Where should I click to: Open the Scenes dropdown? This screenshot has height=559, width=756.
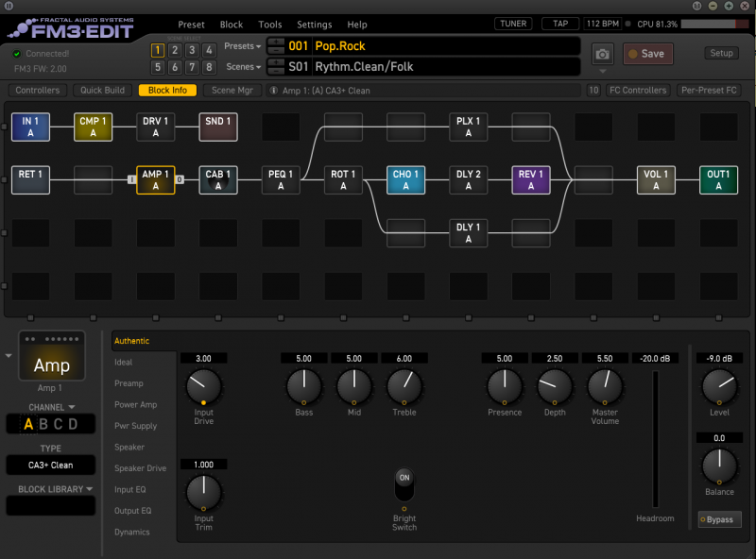pyautogui.click(x=243, y=67)
